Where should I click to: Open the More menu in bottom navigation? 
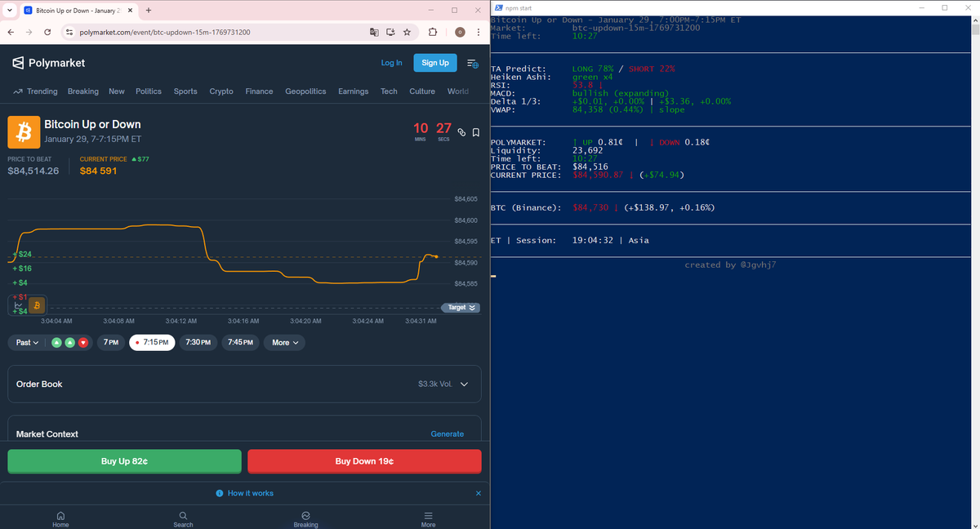click(428, 519)
